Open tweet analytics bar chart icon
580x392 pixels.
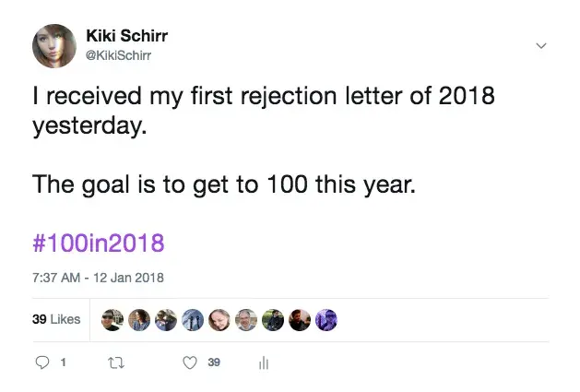(264, 362)
